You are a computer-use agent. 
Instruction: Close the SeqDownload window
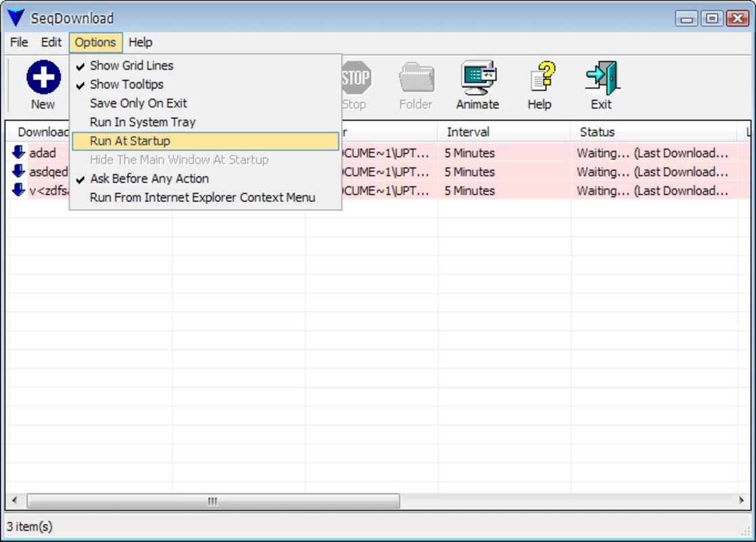(737, 18)
